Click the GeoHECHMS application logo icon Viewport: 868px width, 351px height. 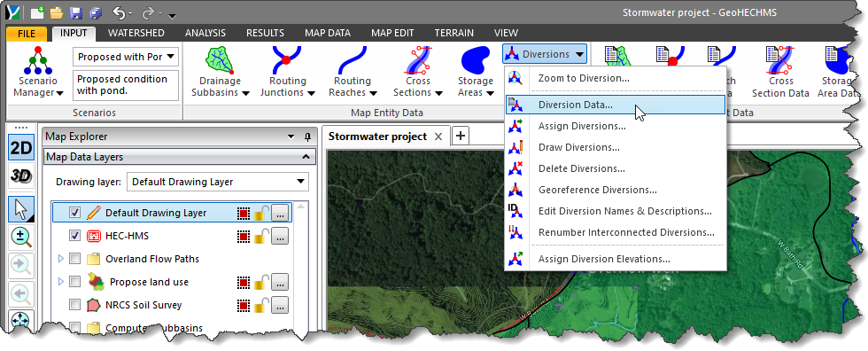click(13, 12)
